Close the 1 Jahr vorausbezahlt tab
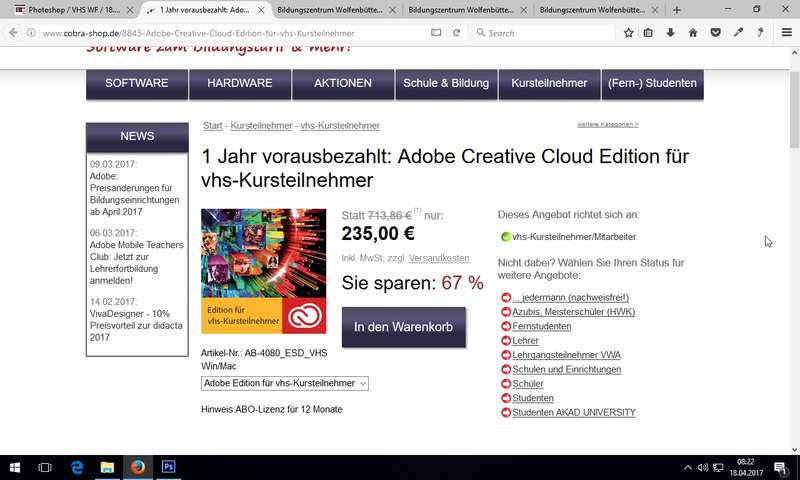Image resolution: width=800 pixels, height=480 pixels. tap(261, 10)
